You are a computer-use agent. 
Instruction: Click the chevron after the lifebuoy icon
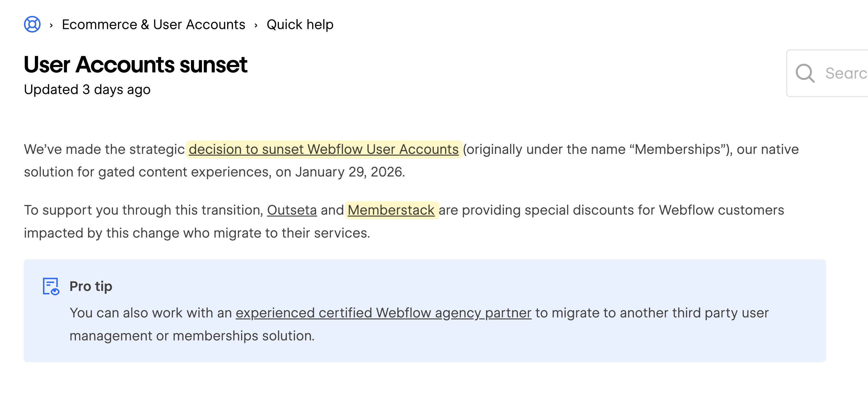[x=51, y=25]
